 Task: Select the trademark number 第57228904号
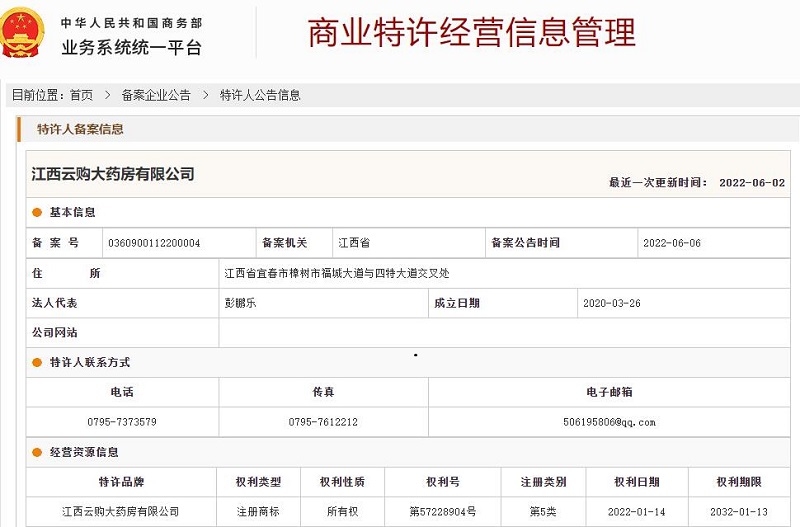click(x=443, y=511)
